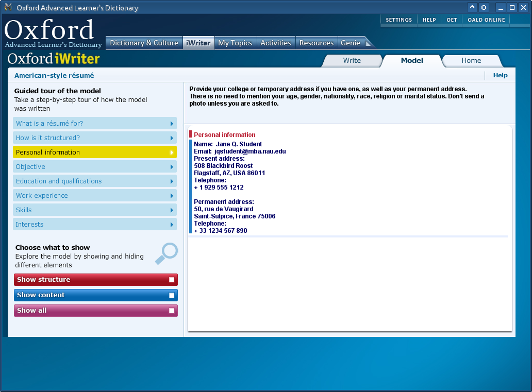
Task: Expand arrow on Objective row
Action: [172, 167]
